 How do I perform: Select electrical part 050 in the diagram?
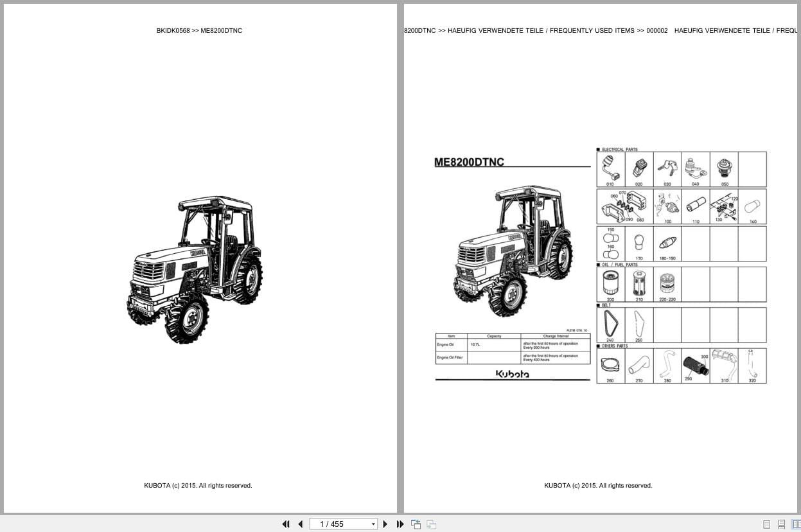point(724,170)
